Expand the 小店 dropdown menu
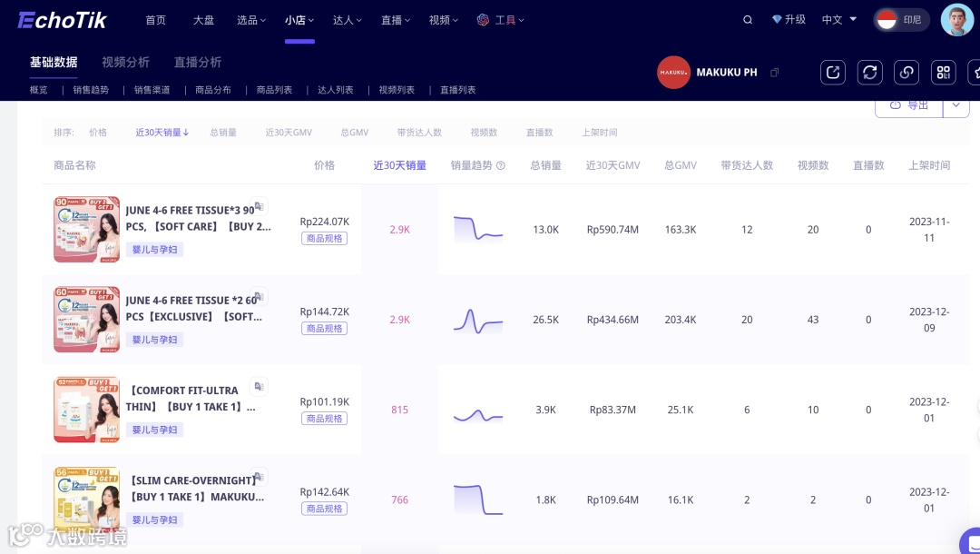The width and height of the screenshot is (980, 554). pos(299,20)
